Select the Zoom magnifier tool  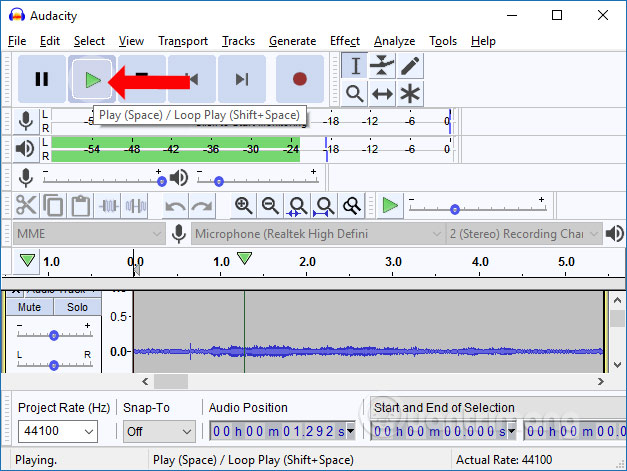[x=355, y=94]
